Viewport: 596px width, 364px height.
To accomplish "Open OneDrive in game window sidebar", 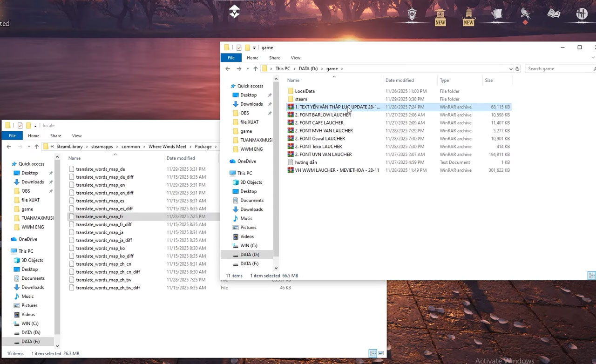I will click(x=246, y=161).
